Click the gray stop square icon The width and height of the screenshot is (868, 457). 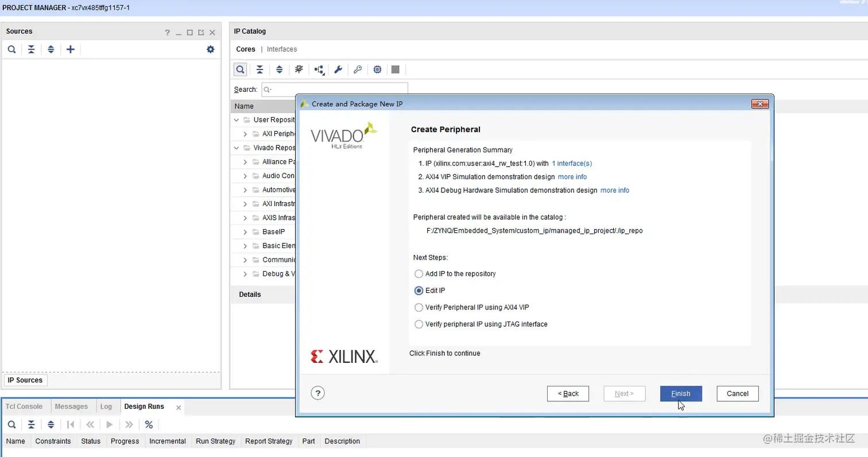[396, 69]
